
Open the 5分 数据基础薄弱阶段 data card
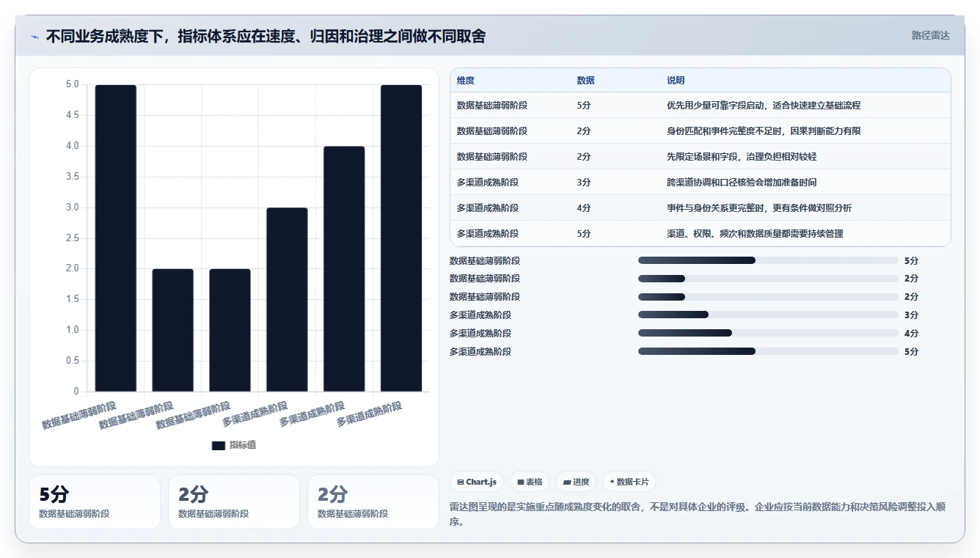[95, 502]
